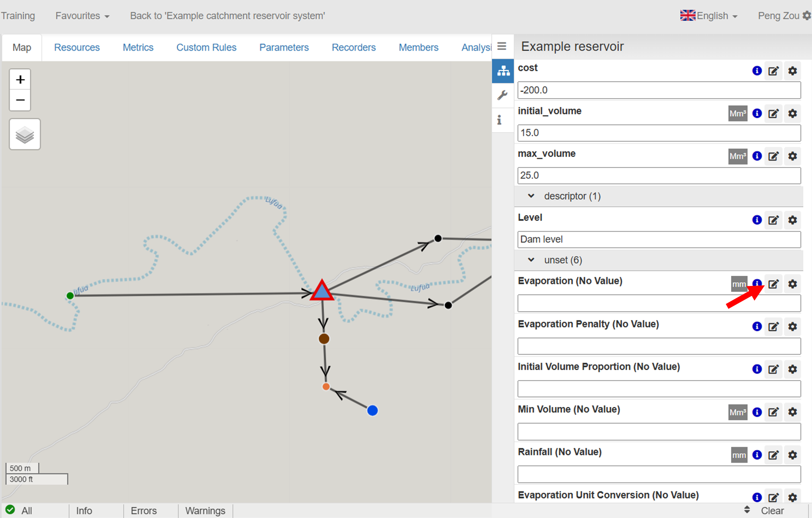This screenshot has width=812, height=518.
Task: Go back to 'Example catchment reservoir system'
Action: [227, 16]
